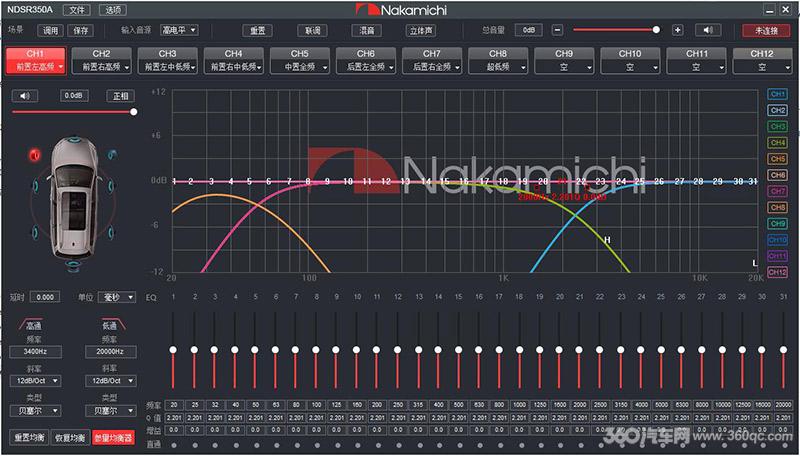Image resolution: width=800 pixels, height=456 pixels.
Task: Decrease master volume with the minus button
Action: (x=558, y=30)
